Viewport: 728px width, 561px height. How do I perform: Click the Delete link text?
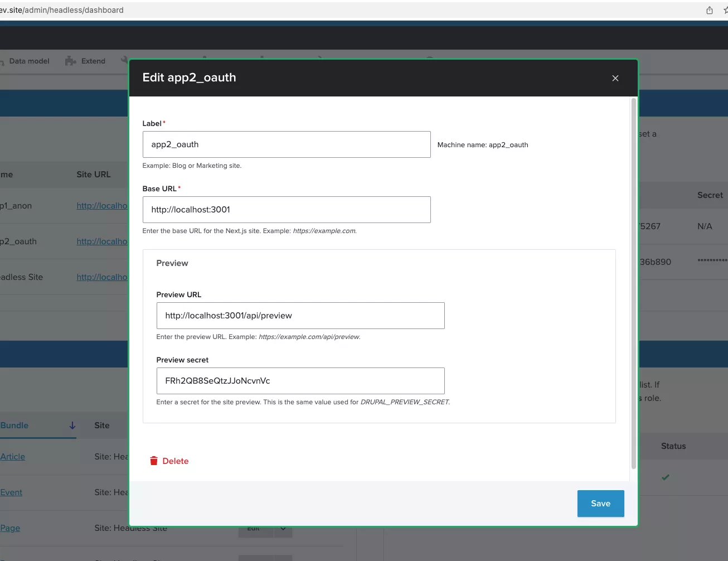point(175,461)
